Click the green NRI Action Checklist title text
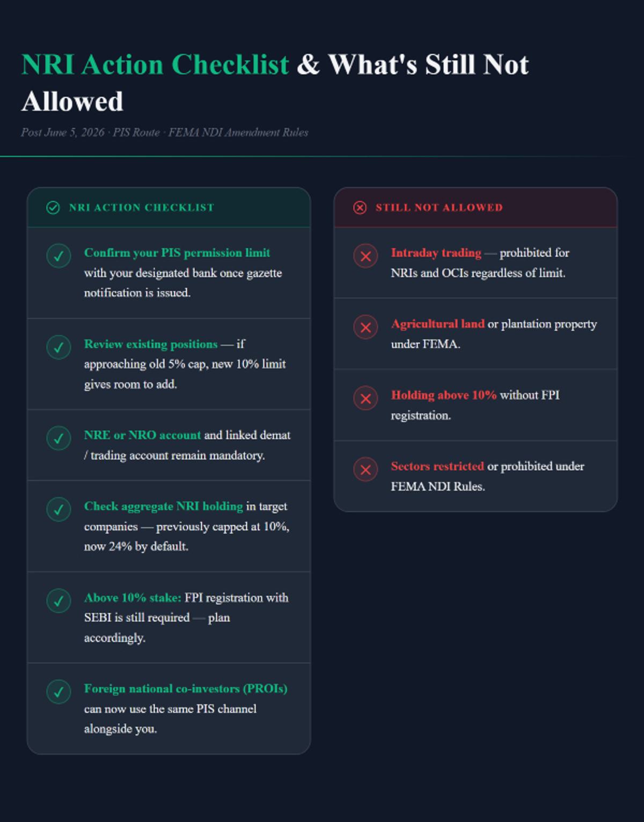Image resolution: width=644 pixels, height=822 pixels. click(x=155, y=64)
